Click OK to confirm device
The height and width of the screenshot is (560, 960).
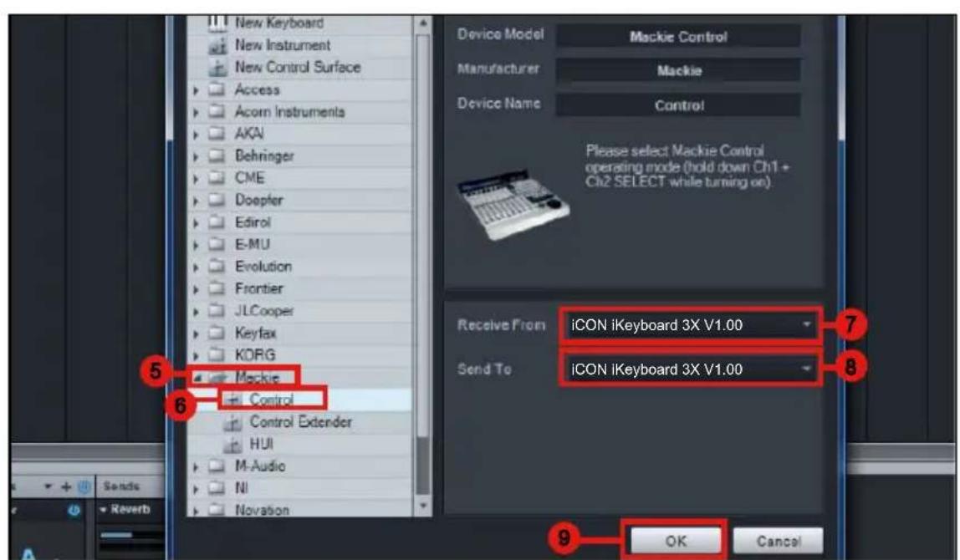[676, 541]
